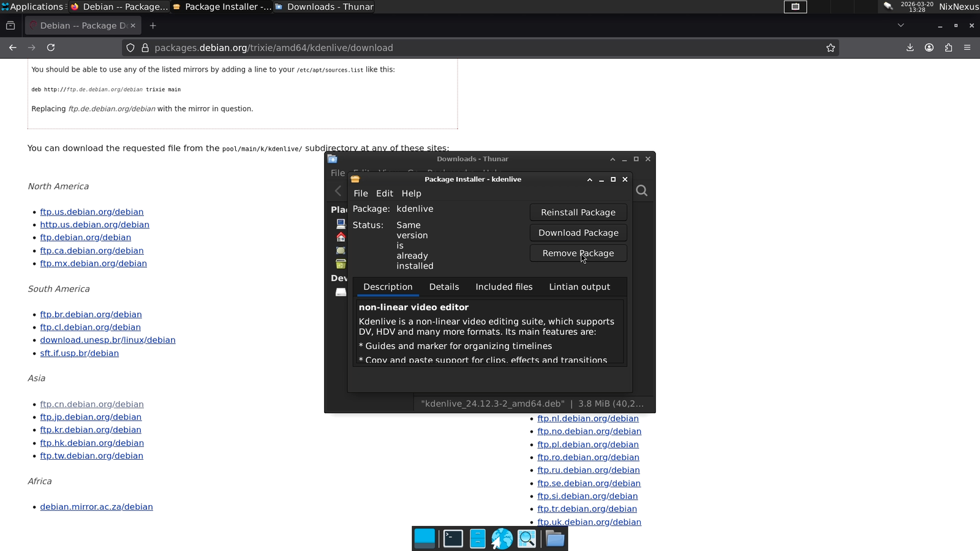Open the File menu in Package Installer
Screen dimensions: 980x551
(x=361, y=193)
